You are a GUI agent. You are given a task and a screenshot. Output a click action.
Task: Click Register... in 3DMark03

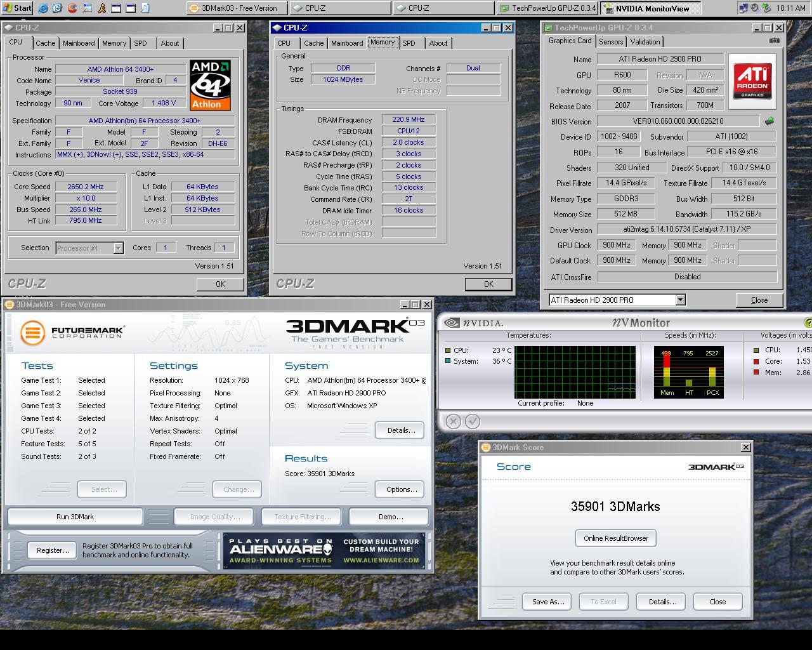coord(53,550)
